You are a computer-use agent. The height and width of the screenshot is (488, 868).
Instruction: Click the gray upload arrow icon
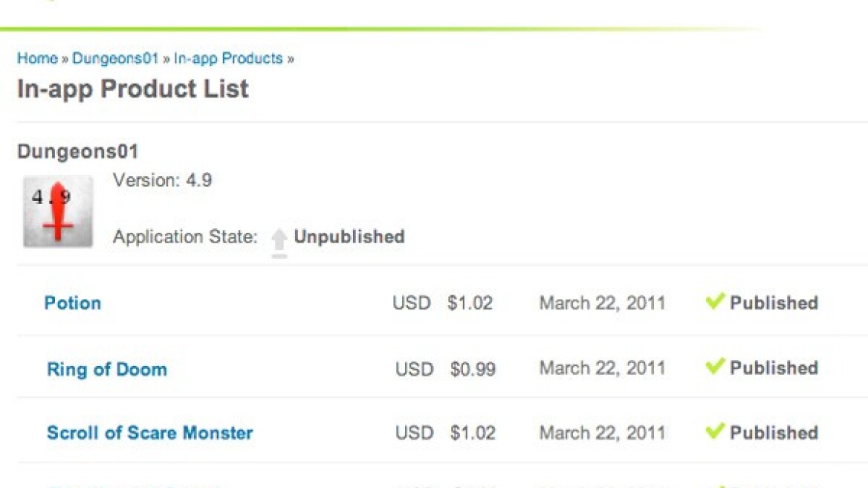tap(279, 241)
